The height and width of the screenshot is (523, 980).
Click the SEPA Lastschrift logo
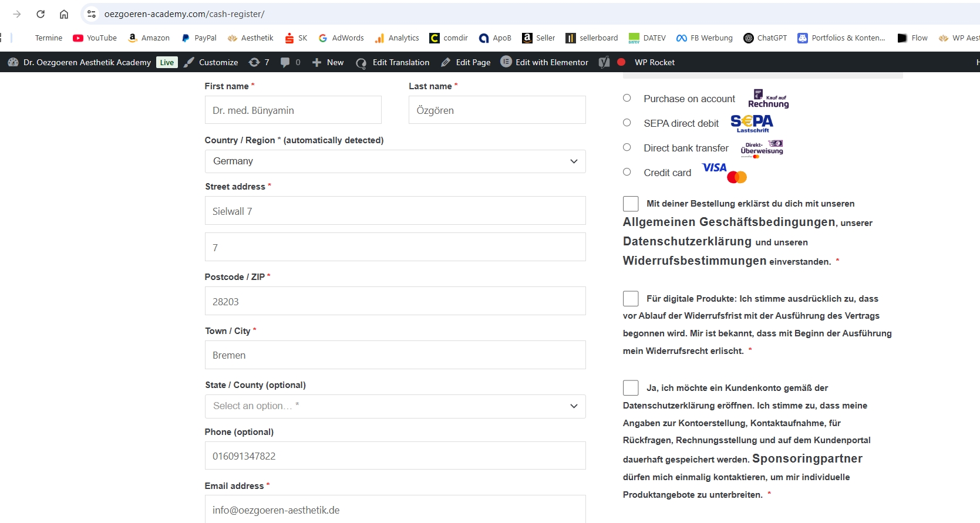click(752, 123)
